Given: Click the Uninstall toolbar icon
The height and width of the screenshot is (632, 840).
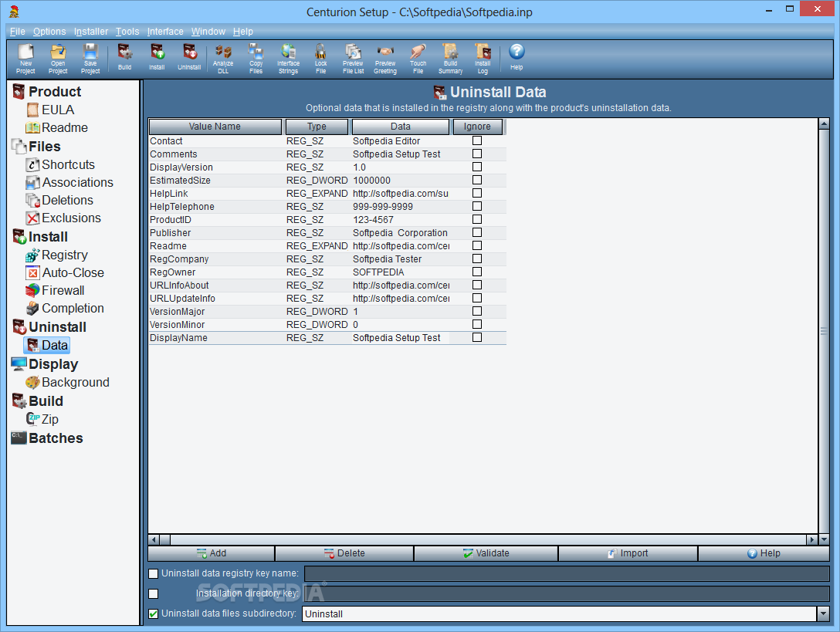Looking at the screenshot, I should [189, 57].
